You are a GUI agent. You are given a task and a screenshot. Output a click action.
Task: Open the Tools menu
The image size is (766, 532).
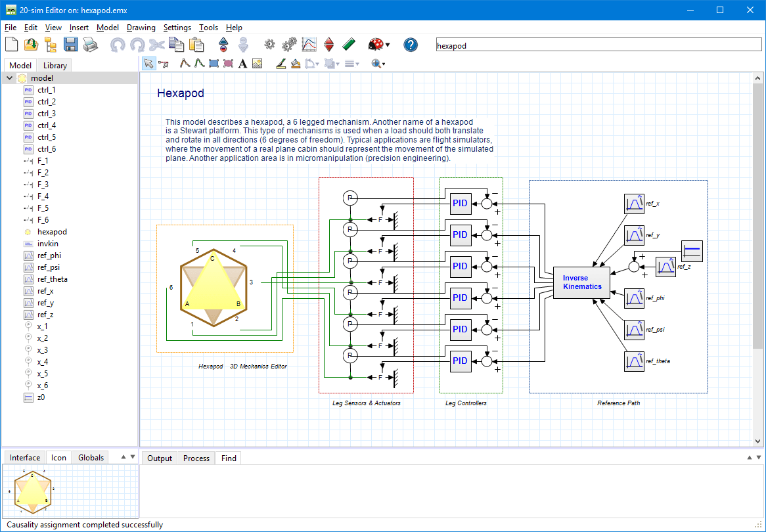(208, 28)
